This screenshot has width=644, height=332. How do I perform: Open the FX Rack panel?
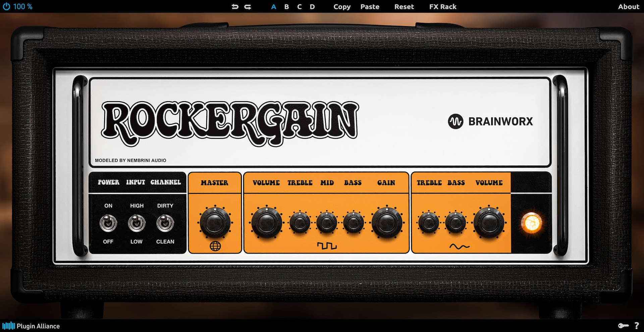[442, 7]
